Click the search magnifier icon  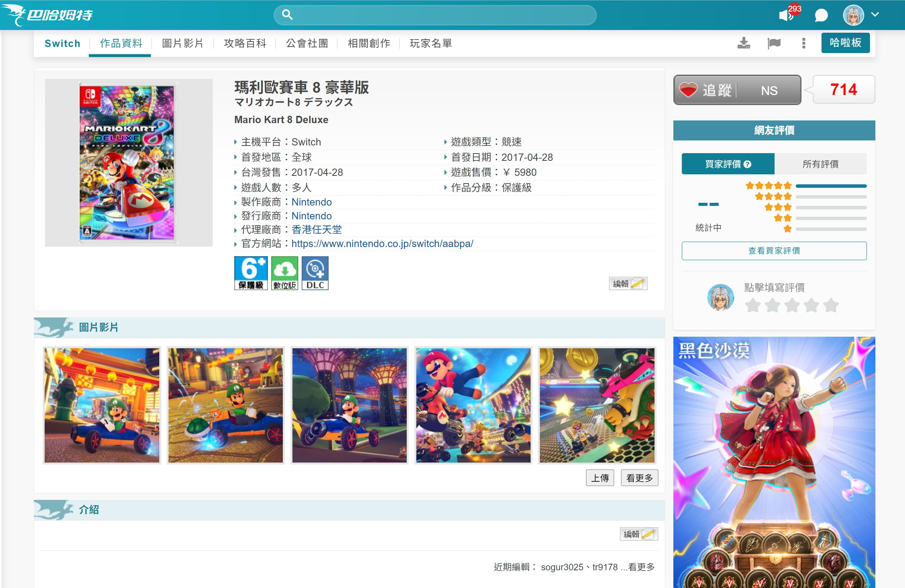[x=287, y=15]
